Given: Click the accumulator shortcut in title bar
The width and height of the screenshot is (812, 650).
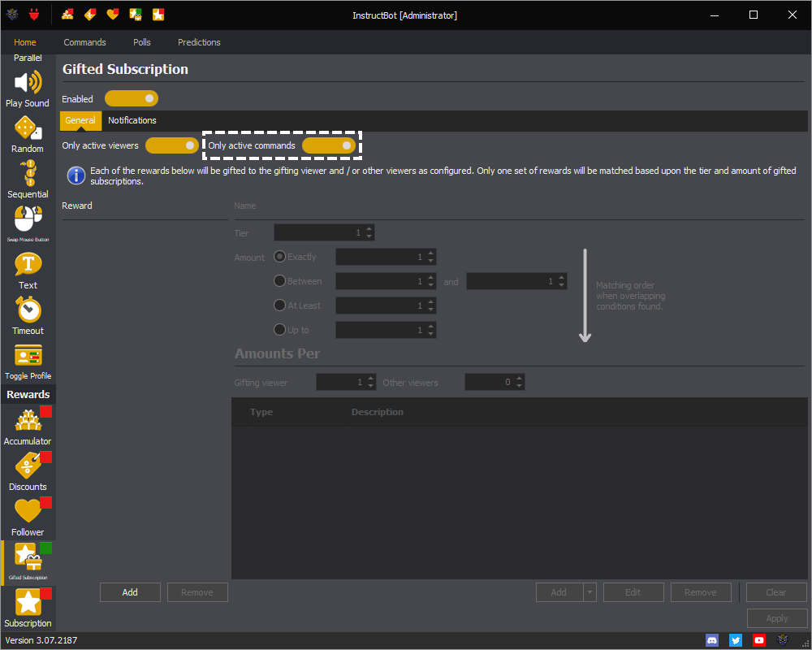Looking at the screenshot, I should click(67, 15).
